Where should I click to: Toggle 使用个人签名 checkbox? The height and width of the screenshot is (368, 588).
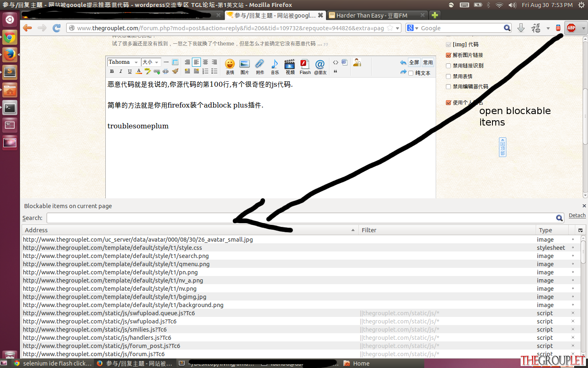(448, 103)
